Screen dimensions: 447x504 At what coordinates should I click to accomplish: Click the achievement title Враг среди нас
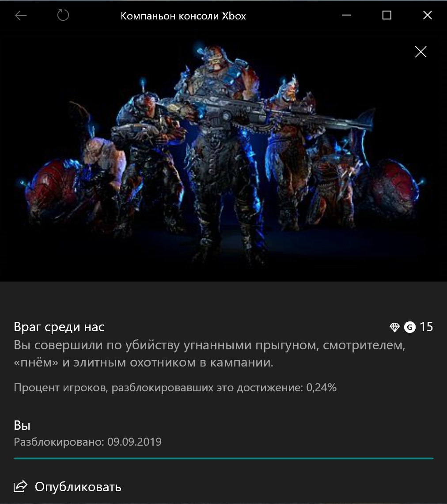[x=59, y=327]
